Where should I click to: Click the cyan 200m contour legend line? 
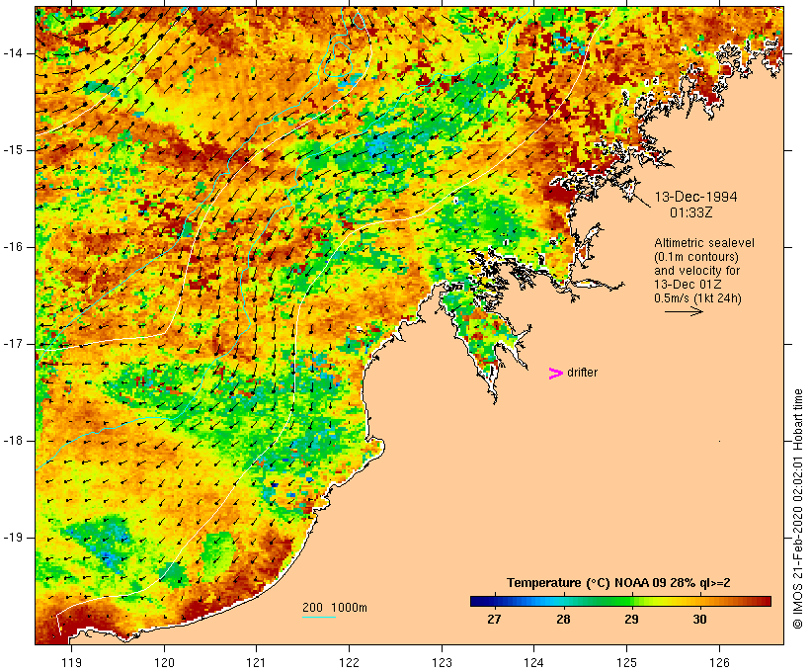tap(319, 617)
